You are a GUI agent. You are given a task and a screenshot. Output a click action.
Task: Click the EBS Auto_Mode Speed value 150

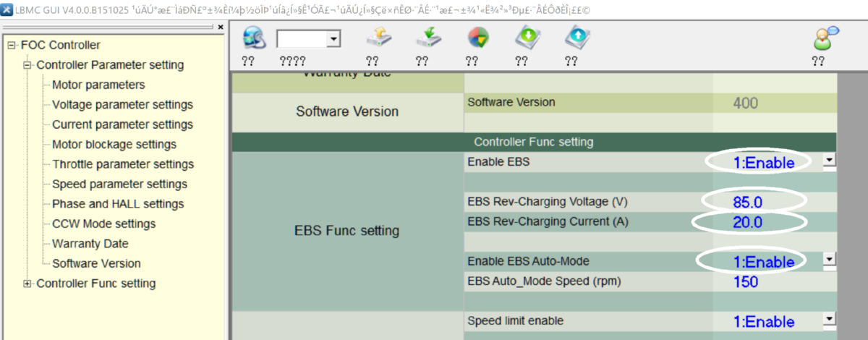(746, 281)
